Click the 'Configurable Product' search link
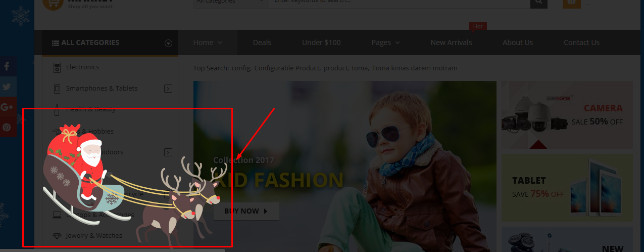The image size is (644, 252). coord(287,68)
